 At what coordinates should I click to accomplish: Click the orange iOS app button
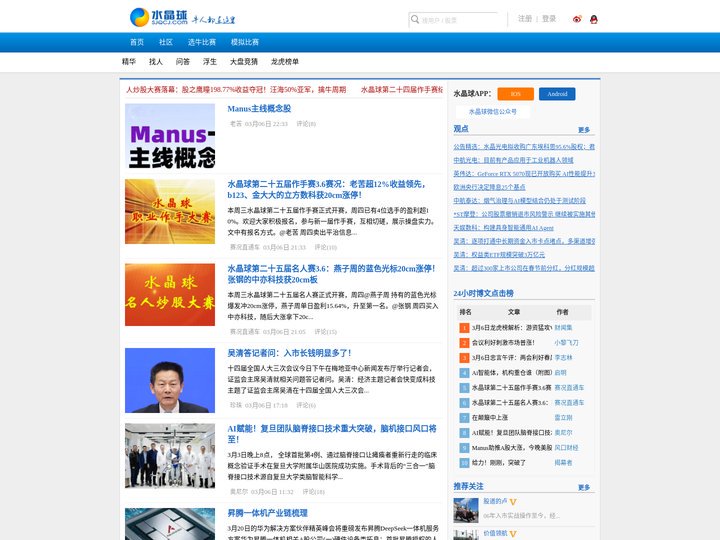tap(516, 94)
